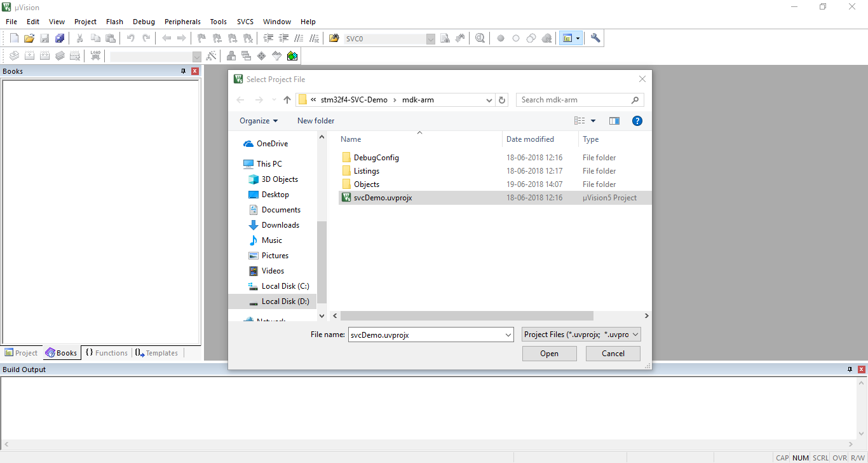Click the navigation pane vertical scrollbar

(322, 263)
